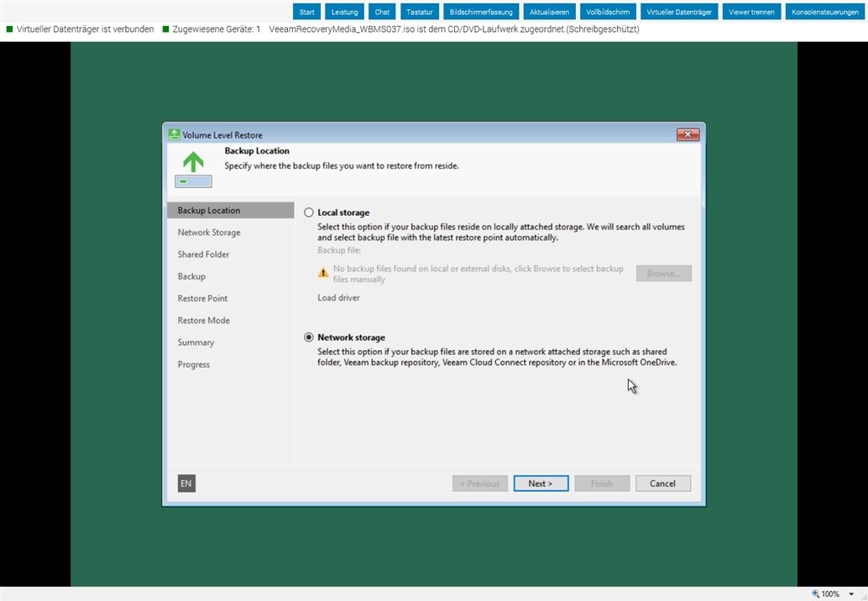The image size is (868, 601).
Task: Click Aktualisieren to refresh the viewer
Action: point(549,12)
